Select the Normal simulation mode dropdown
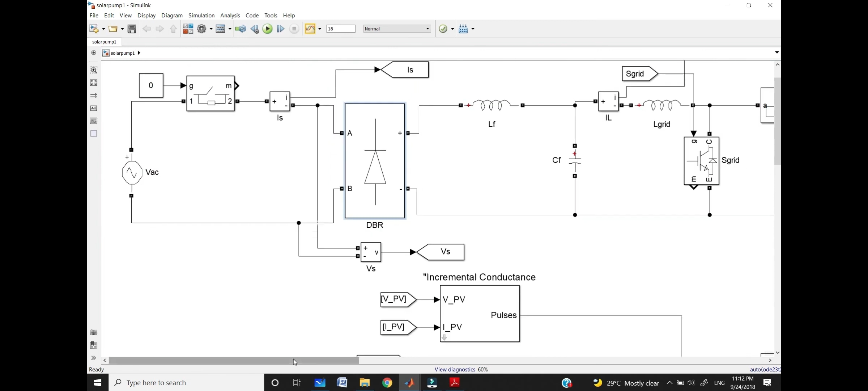 tap(395, 28)
